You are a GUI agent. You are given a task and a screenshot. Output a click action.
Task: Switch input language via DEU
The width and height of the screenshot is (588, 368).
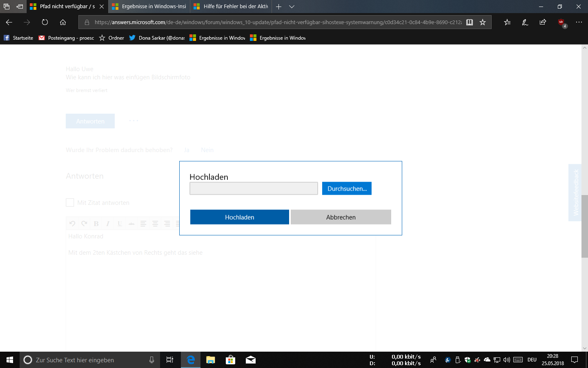pos(532,360)
